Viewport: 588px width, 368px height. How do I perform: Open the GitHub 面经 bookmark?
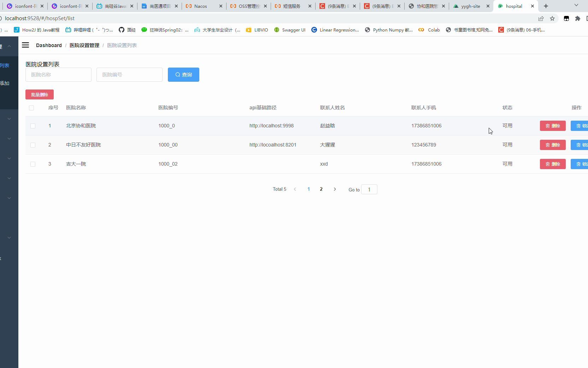click(x=127, y=30)
